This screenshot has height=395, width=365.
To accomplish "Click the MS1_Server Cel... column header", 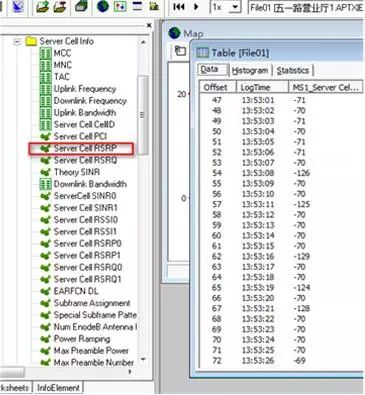I will pyautogui.click(x=325, y=87).
